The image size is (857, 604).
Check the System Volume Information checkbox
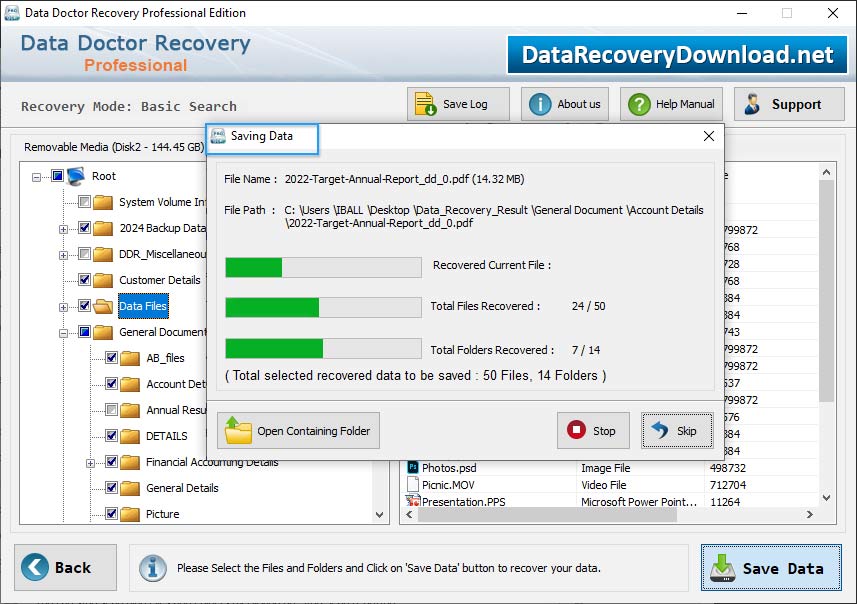pyautogui.click(x=84, y=202)
